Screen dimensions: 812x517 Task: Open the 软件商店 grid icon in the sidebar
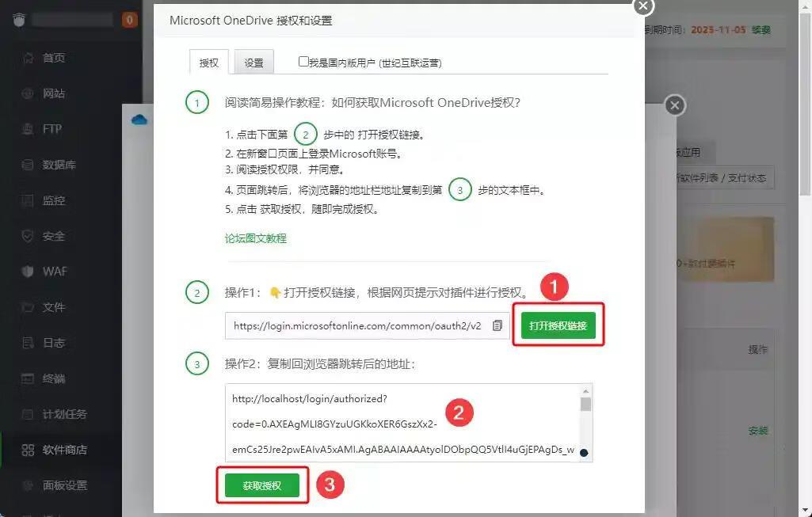pos(28,450)
